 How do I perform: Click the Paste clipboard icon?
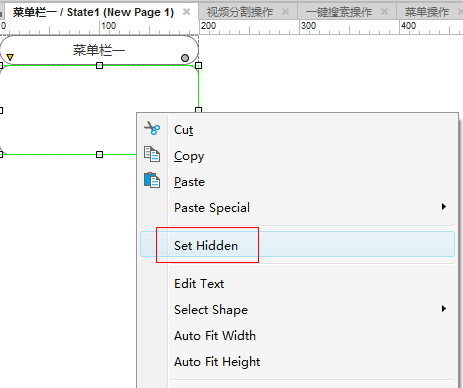152,180
